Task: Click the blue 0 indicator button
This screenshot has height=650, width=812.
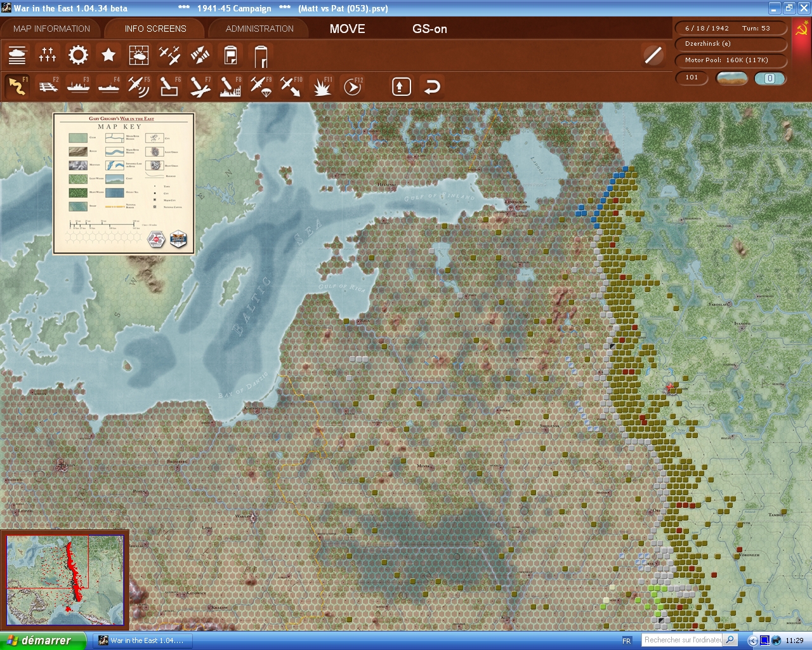Action: tap(769, 78)
